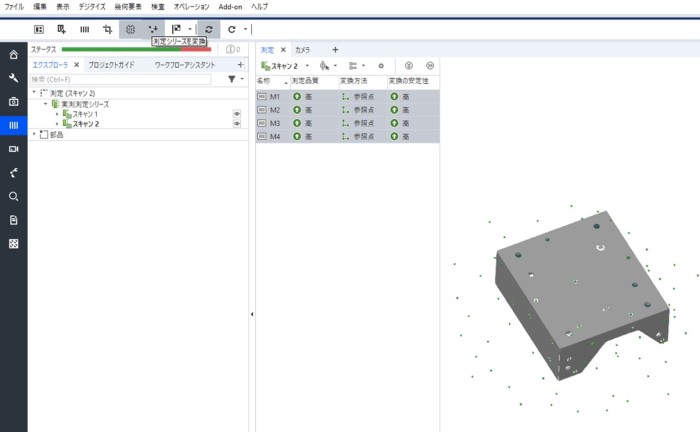This screenshot has height=432, width=700.
Task: Open dropdown arrow next to recalculate icon
Action: pos(245,29)
